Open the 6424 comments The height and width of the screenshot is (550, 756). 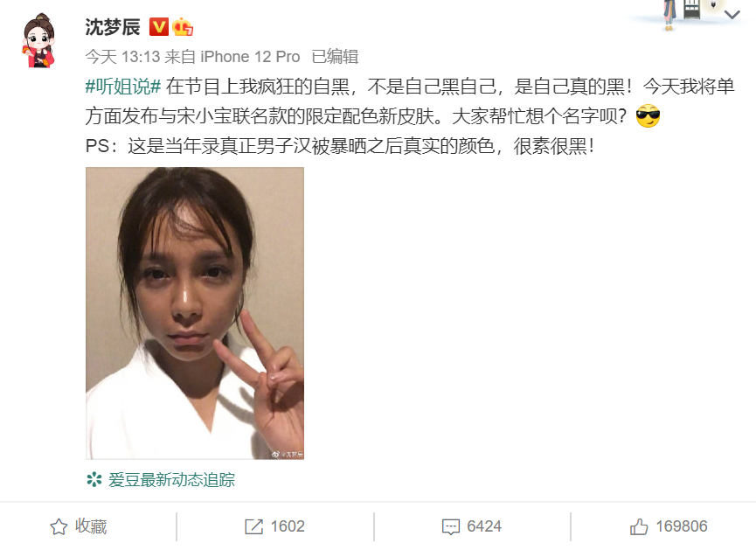click(484, 526)
